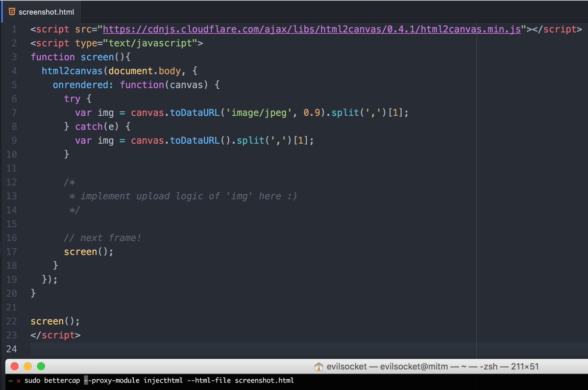Click the home folder icon in the terminal title bar

(318, 366)
